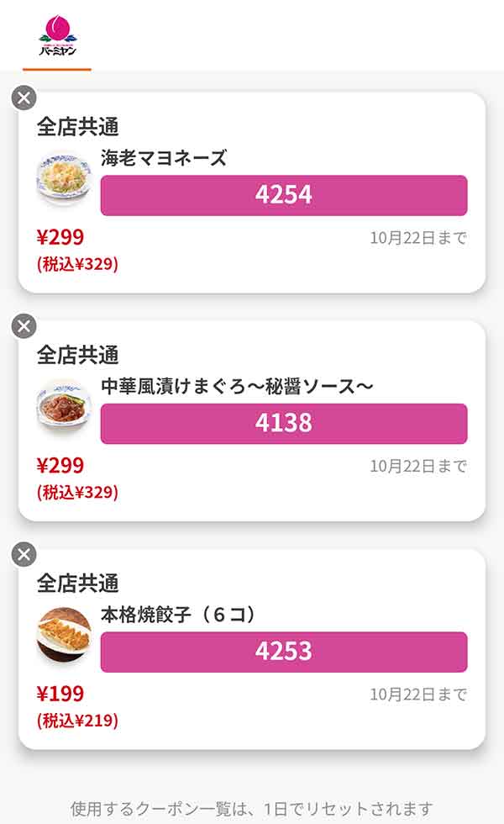Remove the 中華風漬けまぐろ coupon with its X icon
The width and height of the screenshot is (504, 824).
24,326
